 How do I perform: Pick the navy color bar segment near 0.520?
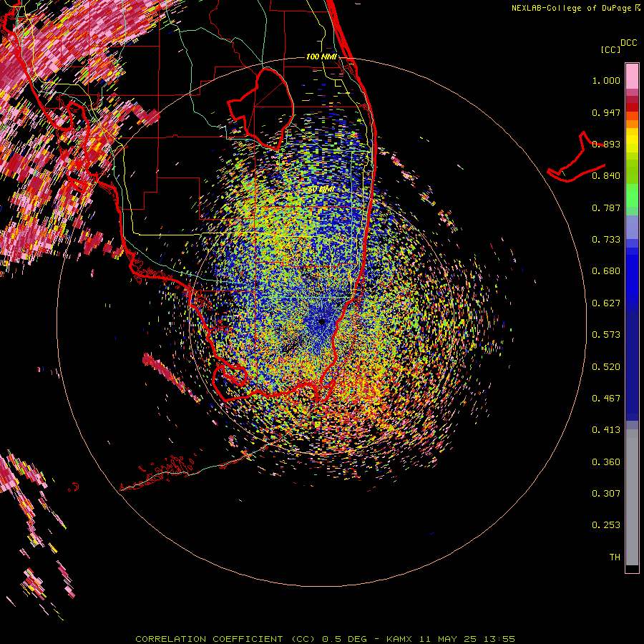pos(632,366)
